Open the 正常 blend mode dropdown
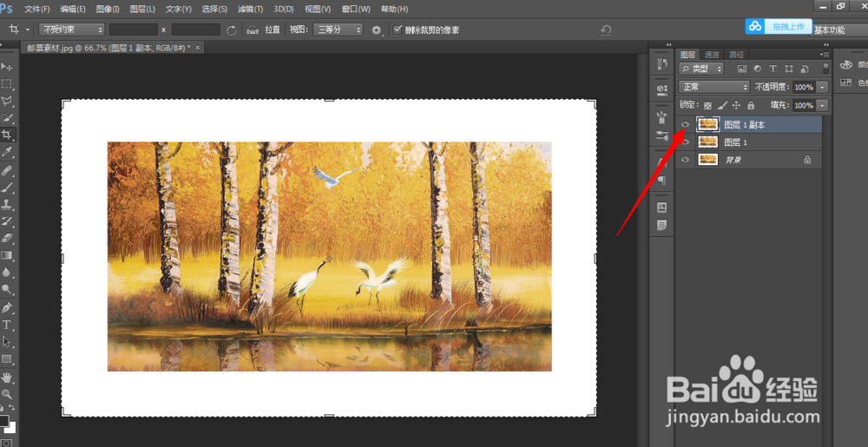Image resolution: width=868 pixels, height=447 pixels. point(714,87)
